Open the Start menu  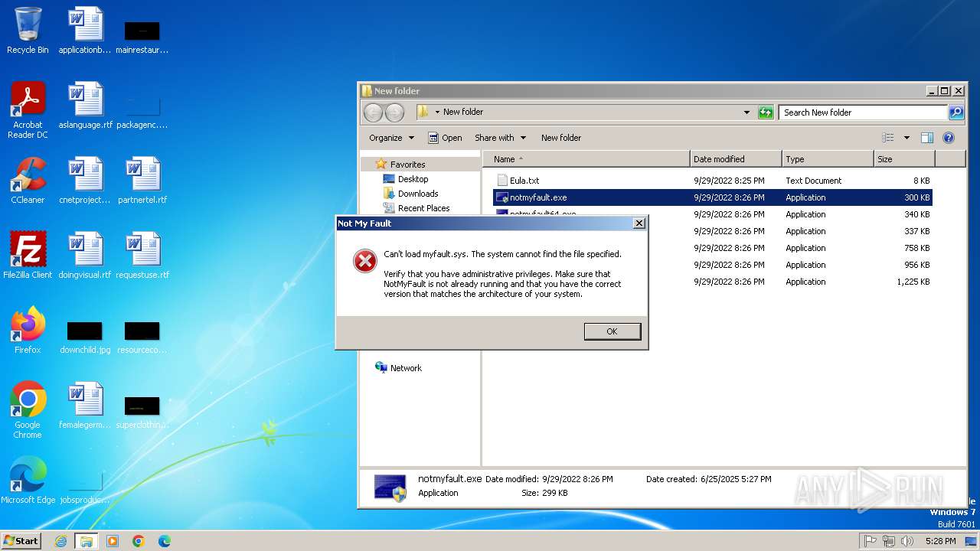[x=21, y=541]
